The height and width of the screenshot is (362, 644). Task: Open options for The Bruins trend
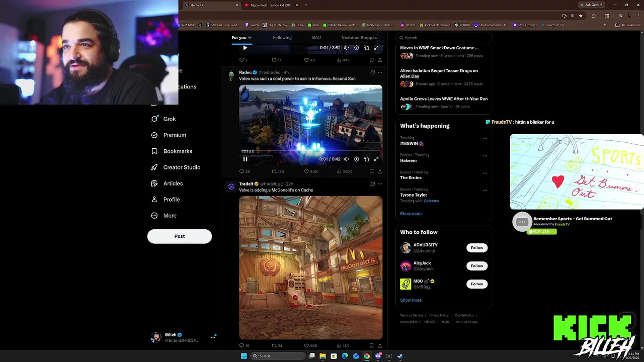point(485,173)
